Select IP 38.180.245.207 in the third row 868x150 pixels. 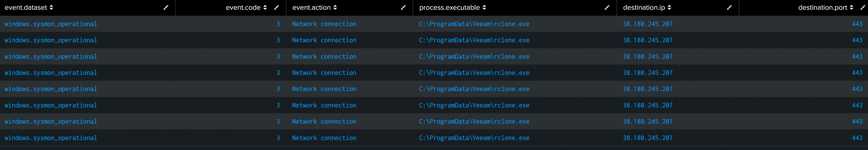click(648, 57)
